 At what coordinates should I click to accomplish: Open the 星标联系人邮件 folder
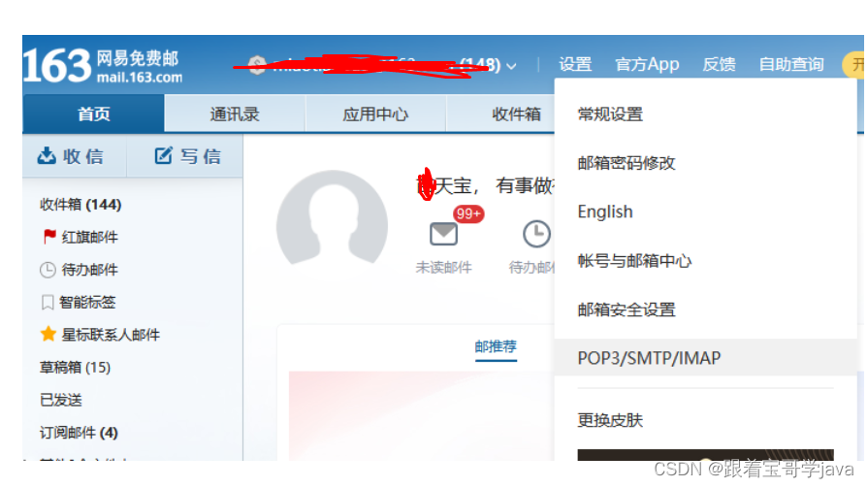[x=111, y=335]
